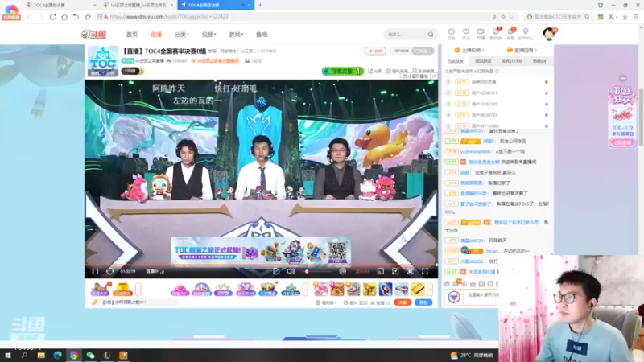Click the TOC promotional banner with QR code
Image resolution: width=644 pixels, height=362 pixels.
click(261, 250)
